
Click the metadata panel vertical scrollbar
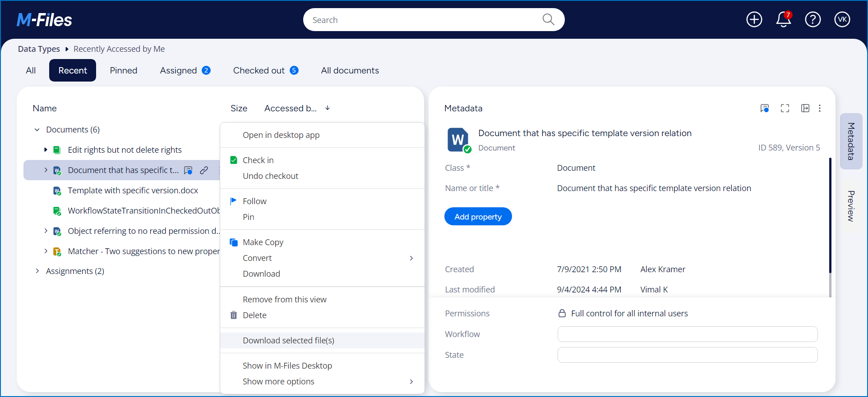tap(830, 215)
